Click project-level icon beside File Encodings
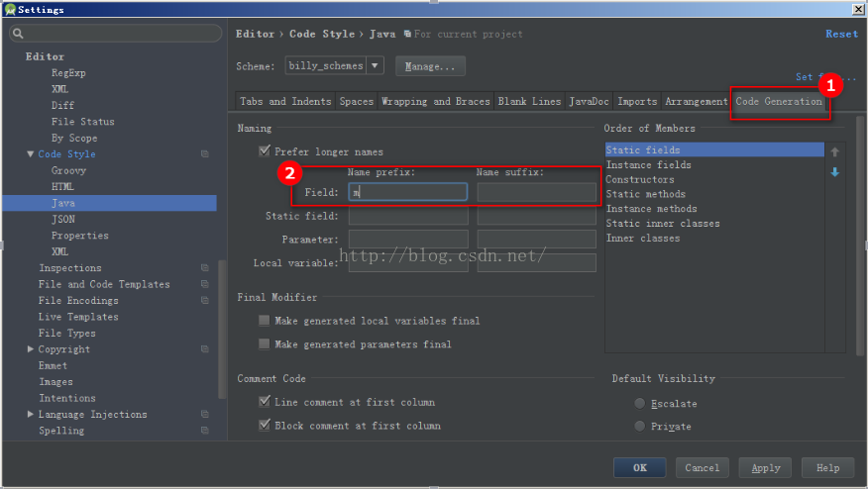This screenshot has height=489, width=868. (205, 300)
